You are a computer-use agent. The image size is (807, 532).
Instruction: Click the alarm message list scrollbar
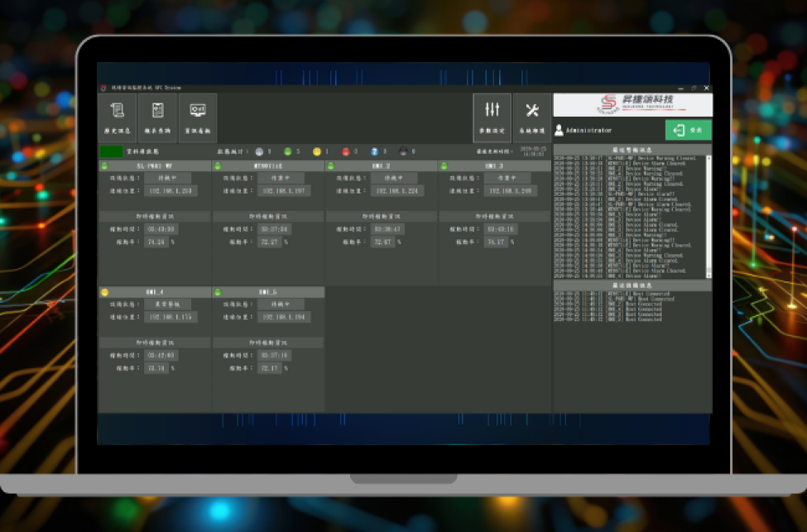709,215
